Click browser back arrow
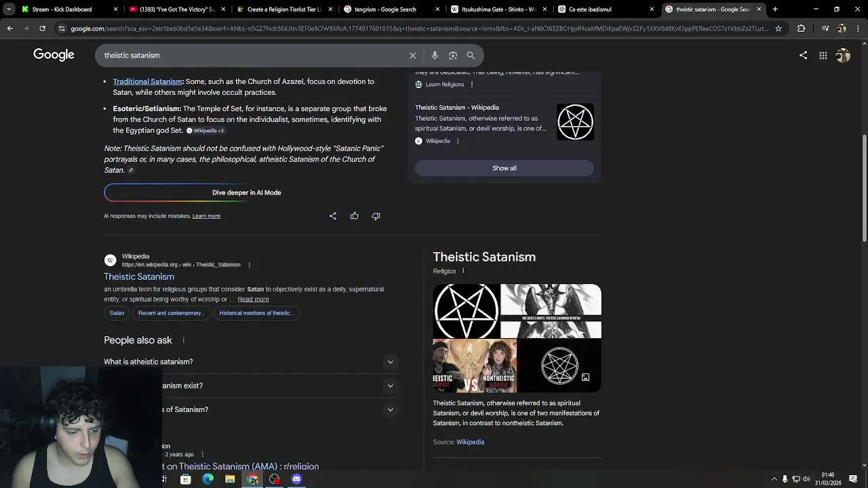The width and height of the screenshot is (868, 488). click(9, 28)
